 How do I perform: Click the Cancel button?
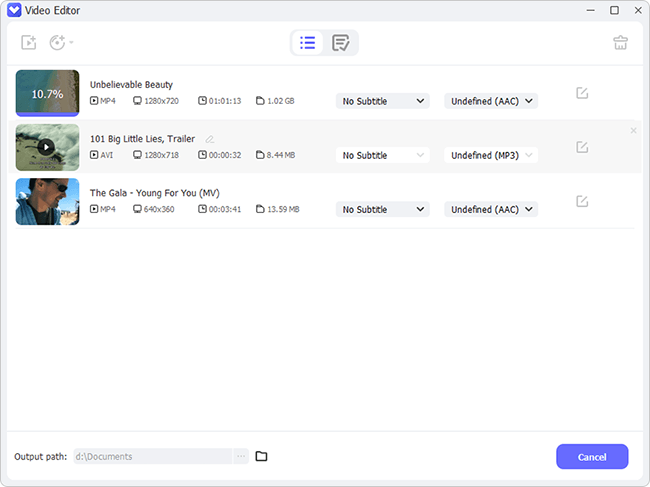[x=592, y=457]
